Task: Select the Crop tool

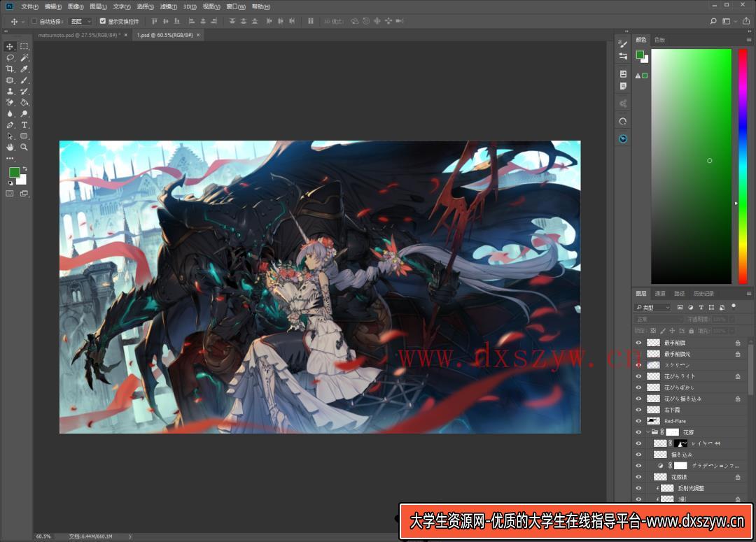Action: pyautogui.click(x=10, y=69)
